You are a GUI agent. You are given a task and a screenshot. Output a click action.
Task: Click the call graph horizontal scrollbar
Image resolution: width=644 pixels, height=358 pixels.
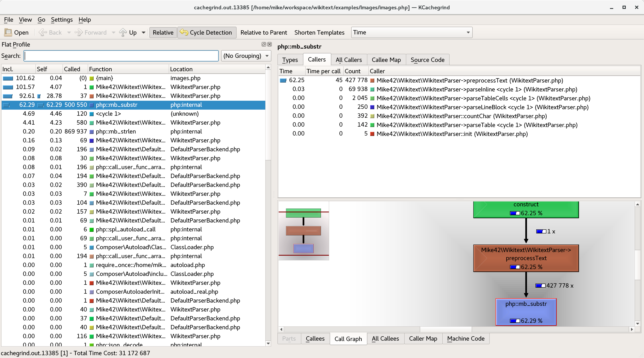446,329
